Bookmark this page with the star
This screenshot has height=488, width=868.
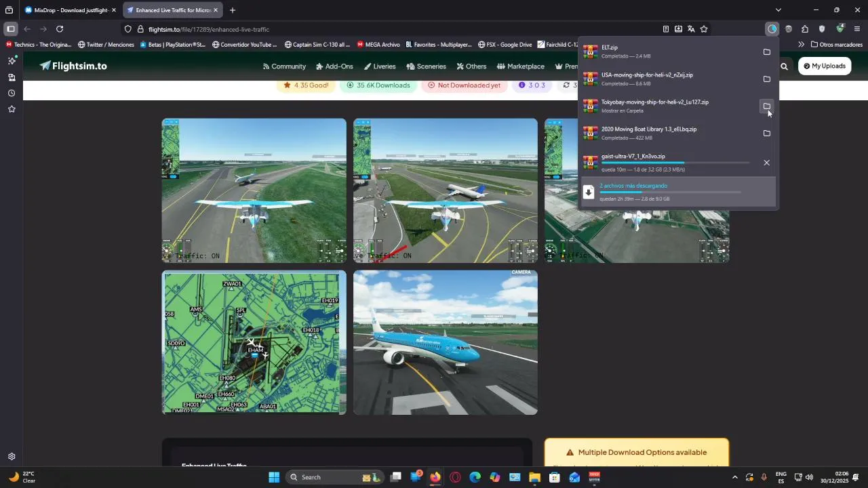(704, 29)
